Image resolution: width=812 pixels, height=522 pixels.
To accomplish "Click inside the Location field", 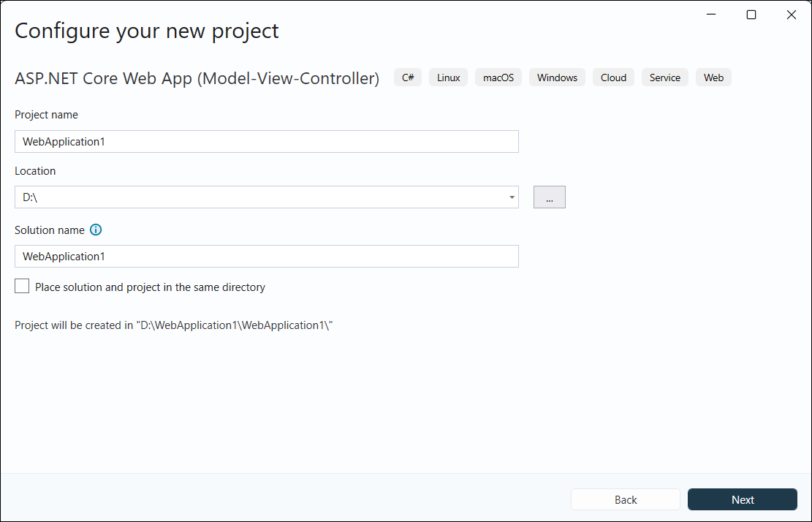I will 256,197.
